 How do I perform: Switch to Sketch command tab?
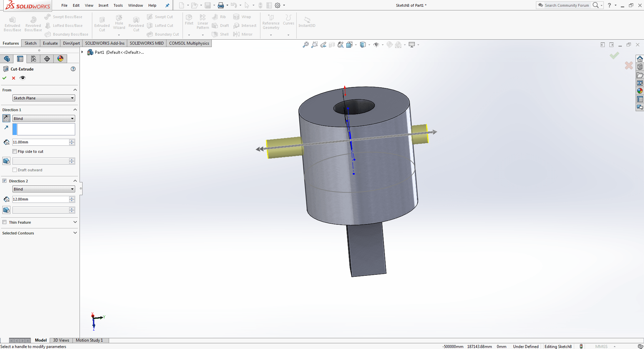[x=31, y=43]
